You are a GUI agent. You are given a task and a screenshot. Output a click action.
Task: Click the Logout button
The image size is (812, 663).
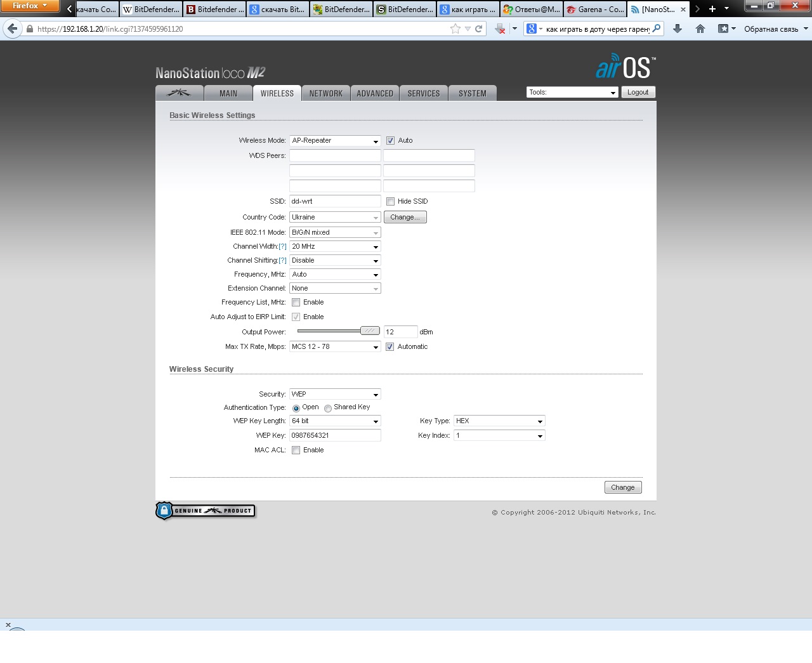pos(638,93)
